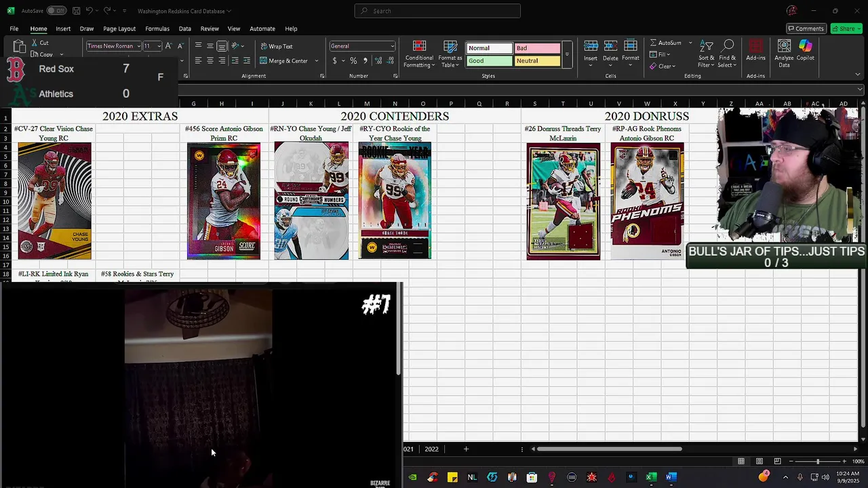This screenshot has width=868, height=488.
Task: Click Increase Decimal icon
Action: (378, 60)
